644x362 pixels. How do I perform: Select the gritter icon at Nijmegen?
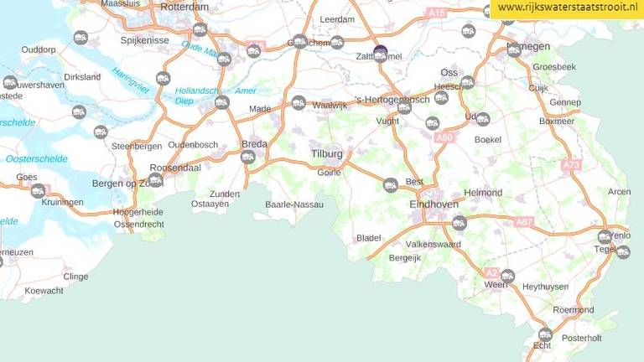click(514, 50)
